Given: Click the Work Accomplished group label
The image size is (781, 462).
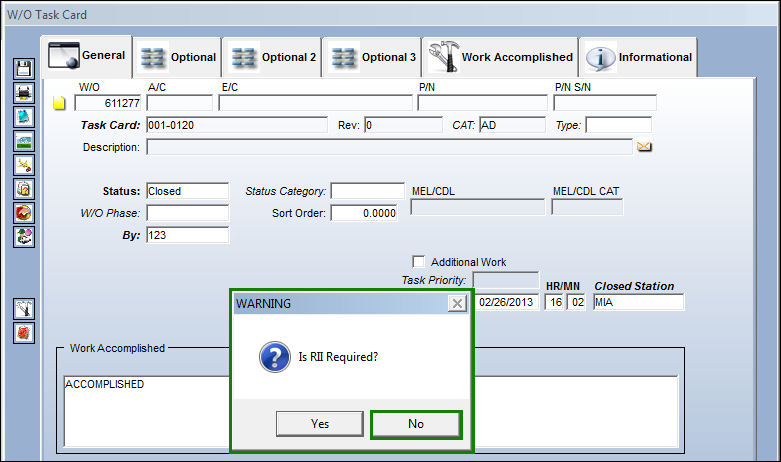Looking at the screenshot, I should [x=117, y=348].
